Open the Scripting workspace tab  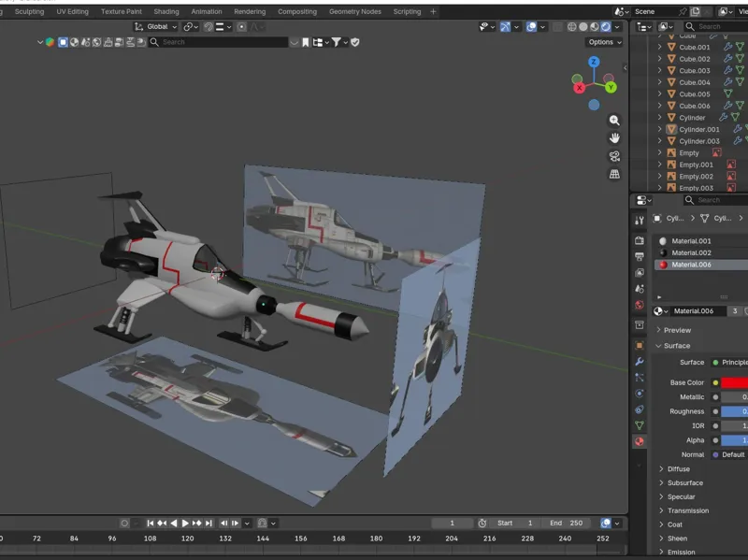407,11
